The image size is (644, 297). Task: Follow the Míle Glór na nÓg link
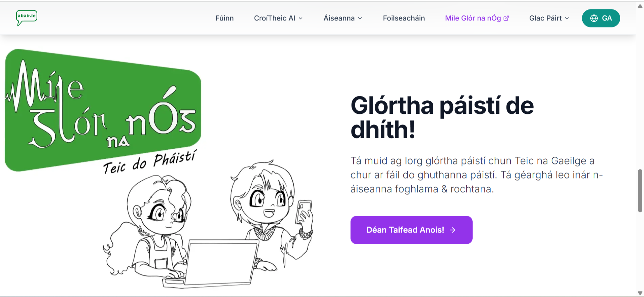pyautogui.click(x=477, y=18)
